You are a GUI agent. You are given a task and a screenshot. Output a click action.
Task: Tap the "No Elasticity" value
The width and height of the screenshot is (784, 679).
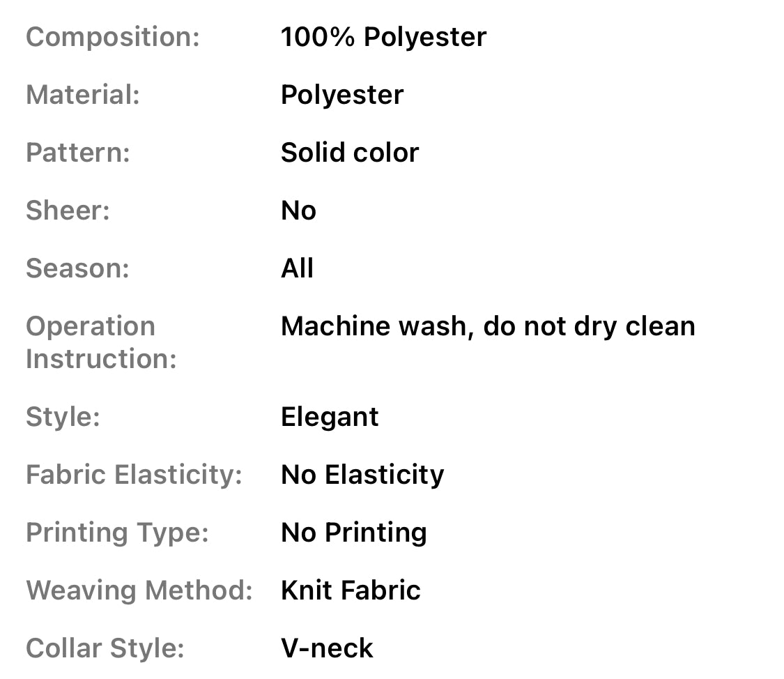(362, 475)
